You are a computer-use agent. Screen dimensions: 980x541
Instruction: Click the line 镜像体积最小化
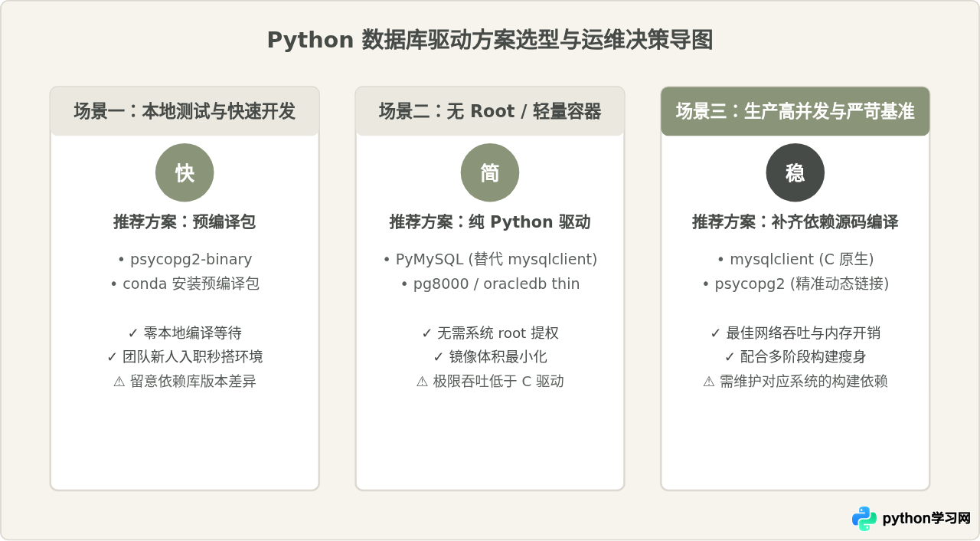tap(490, 357)
